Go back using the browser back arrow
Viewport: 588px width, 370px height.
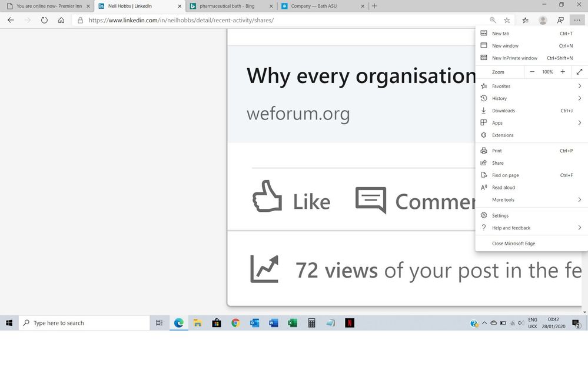point(11,20)
